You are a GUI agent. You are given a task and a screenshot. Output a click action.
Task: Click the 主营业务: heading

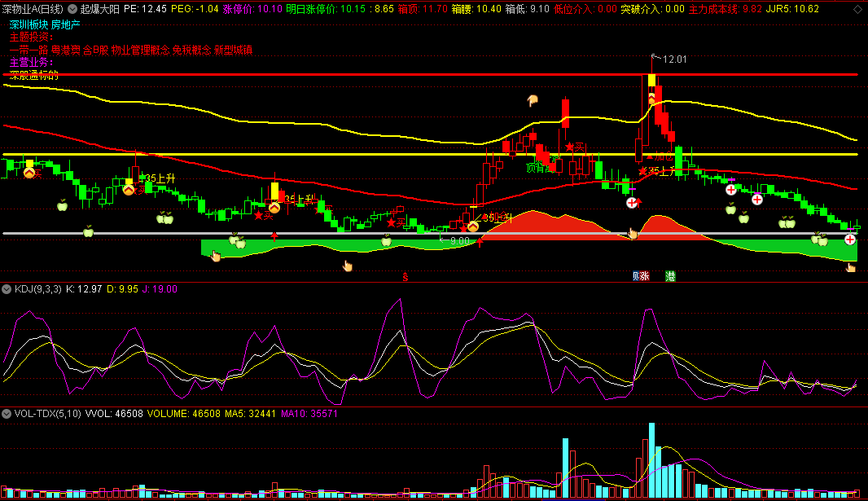31,63
